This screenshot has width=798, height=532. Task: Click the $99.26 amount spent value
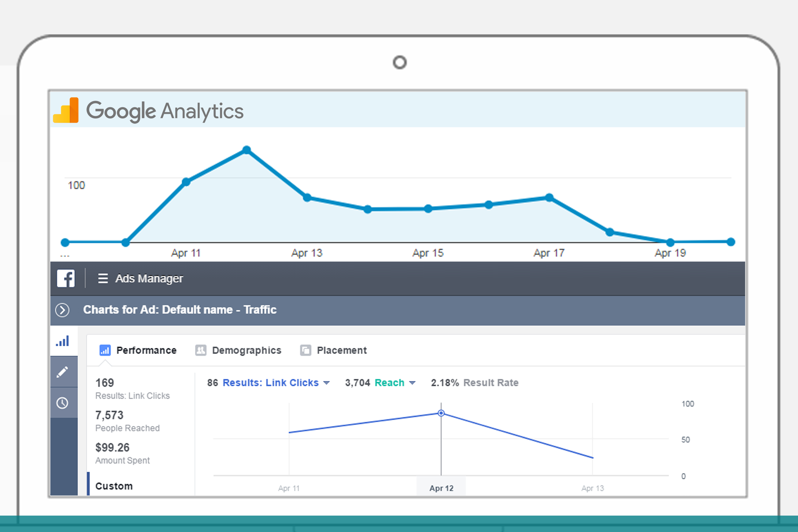pos(112,448)
